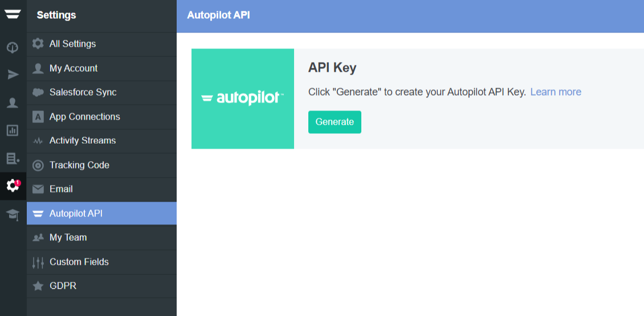Open the Reports bar chart icon in rail
The width and height of the screenshot is (644, 316).
tap(13, 130)
